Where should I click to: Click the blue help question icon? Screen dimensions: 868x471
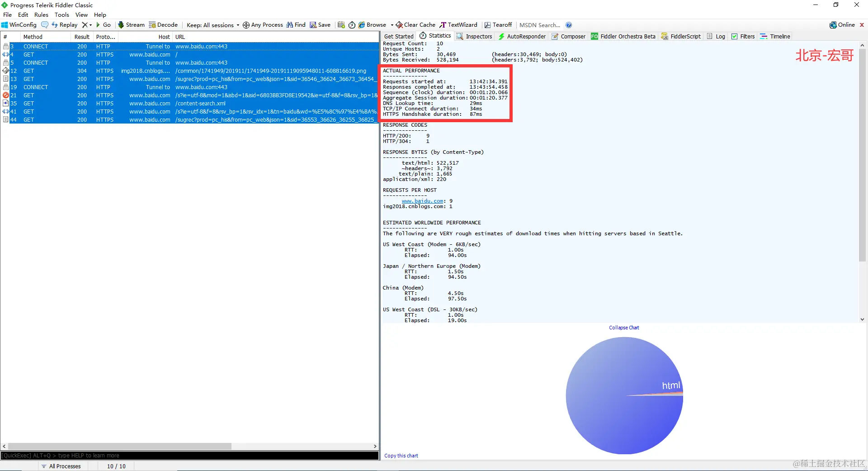[x=569, y=25]
